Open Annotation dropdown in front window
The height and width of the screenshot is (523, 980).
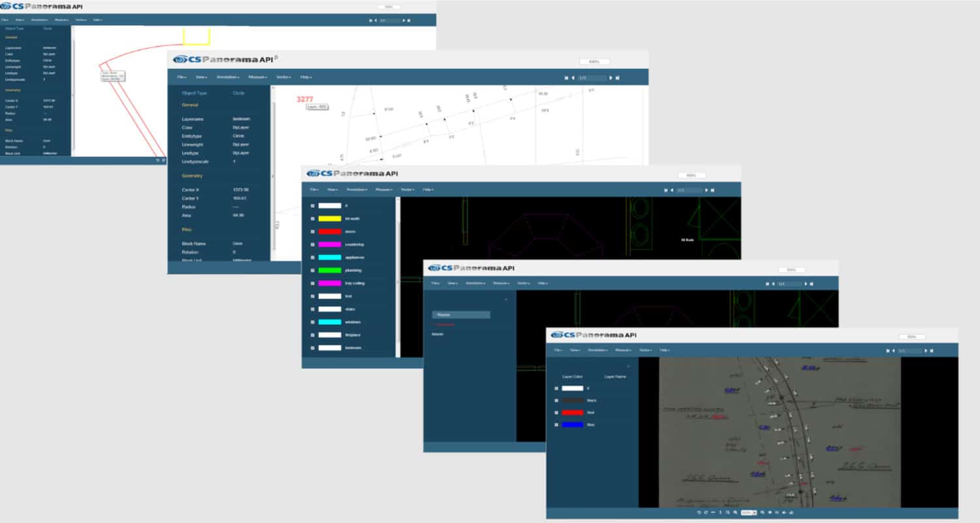pyautogui.click(x=598, y=350)
